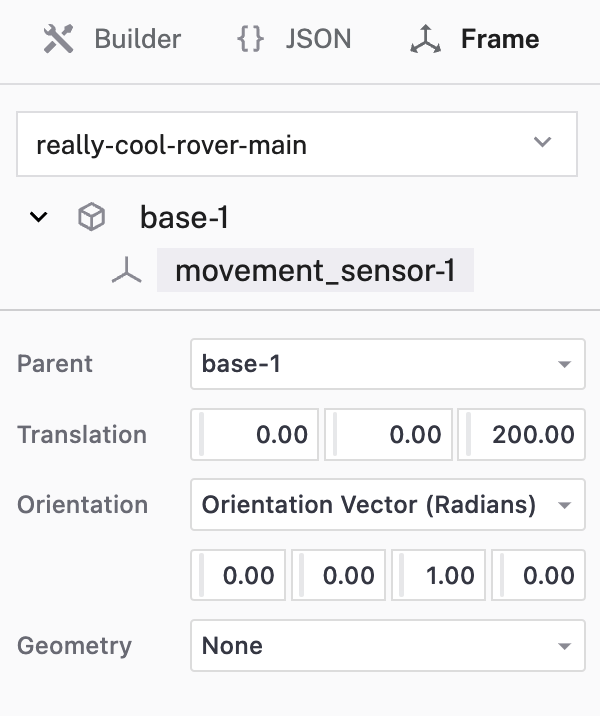Image resolution: width=600 pixels, height=716 pixels.
Task: Click the cube icon beside base-1
Action: pyautogui.click(x=92, y=217)
